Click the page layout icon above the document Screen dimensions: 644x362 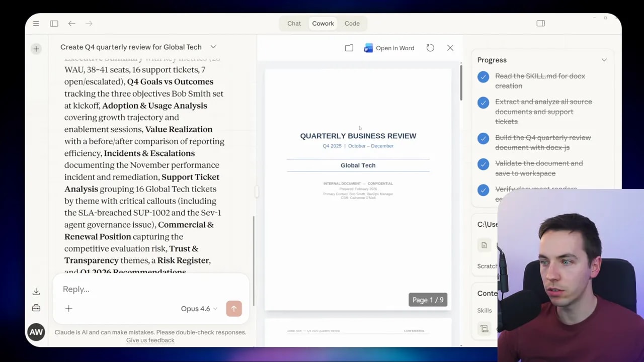[349, 47]
